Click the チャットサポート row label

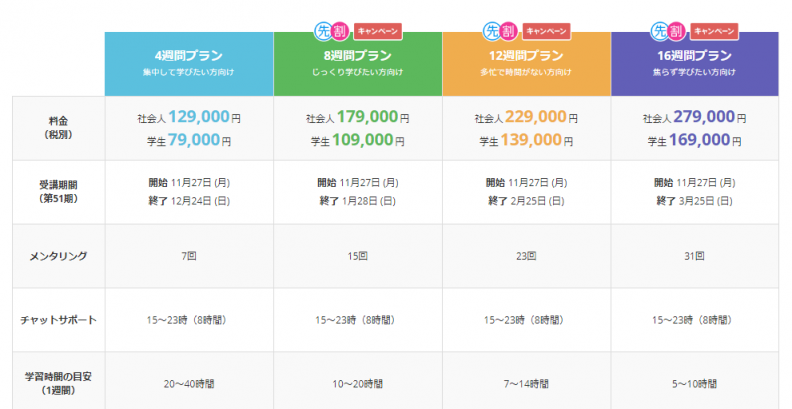click(59, 320)
